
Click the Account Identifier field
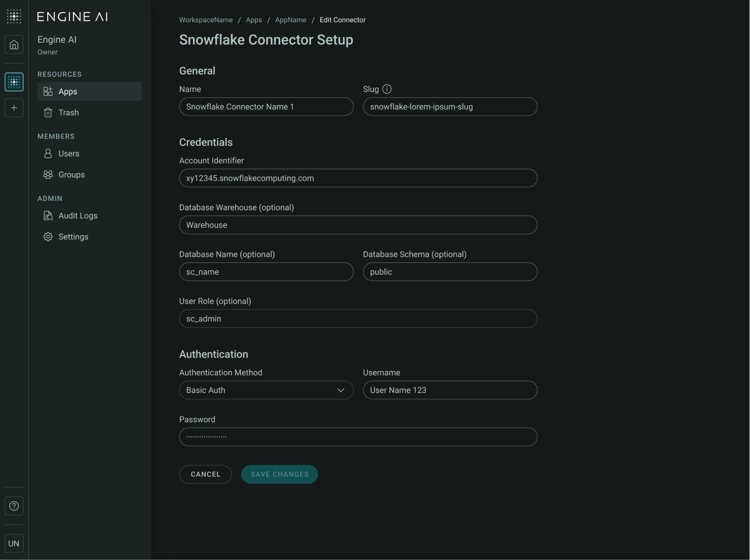358,178
